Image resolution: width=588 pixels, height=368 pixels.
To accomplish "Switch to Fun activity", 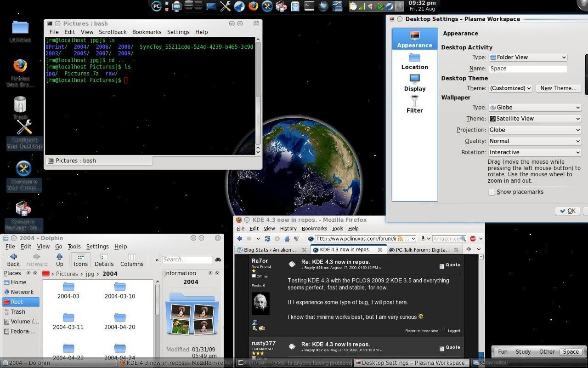I will click(x=503, y=351).
